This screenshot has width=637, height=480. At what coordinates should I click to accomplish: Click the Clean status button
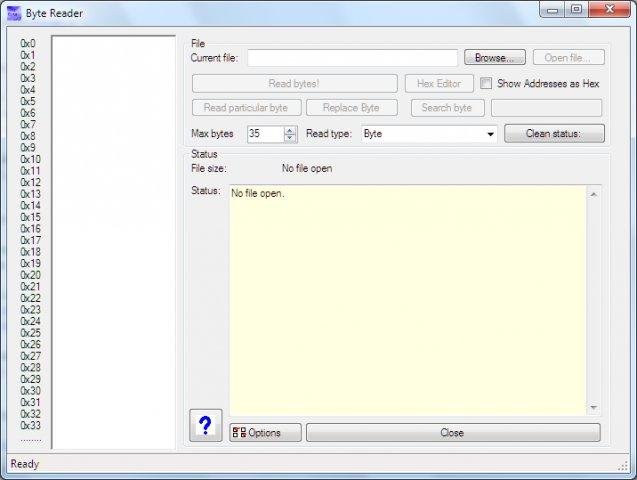554,134
